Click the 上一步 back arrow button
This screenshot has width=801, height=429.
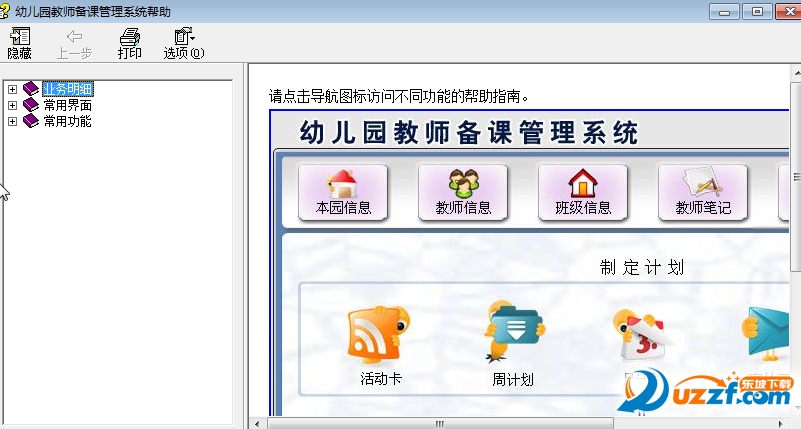coord(74,44)
